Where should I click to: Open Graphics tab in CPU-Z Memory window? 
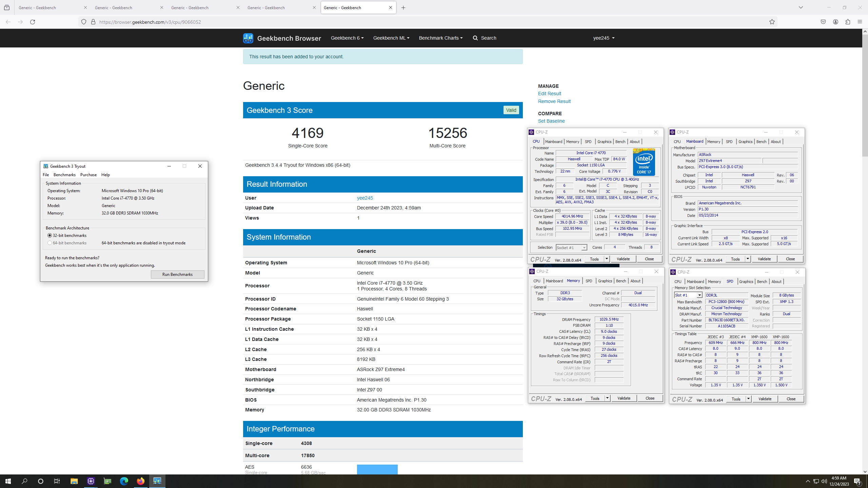[x=605, y=281]
